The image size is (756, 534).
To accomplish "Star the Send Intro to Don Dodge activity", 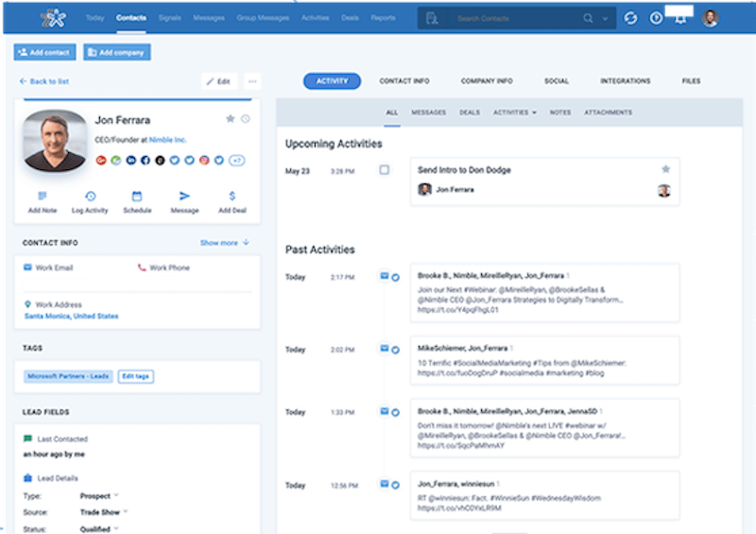I will [665, 169].
